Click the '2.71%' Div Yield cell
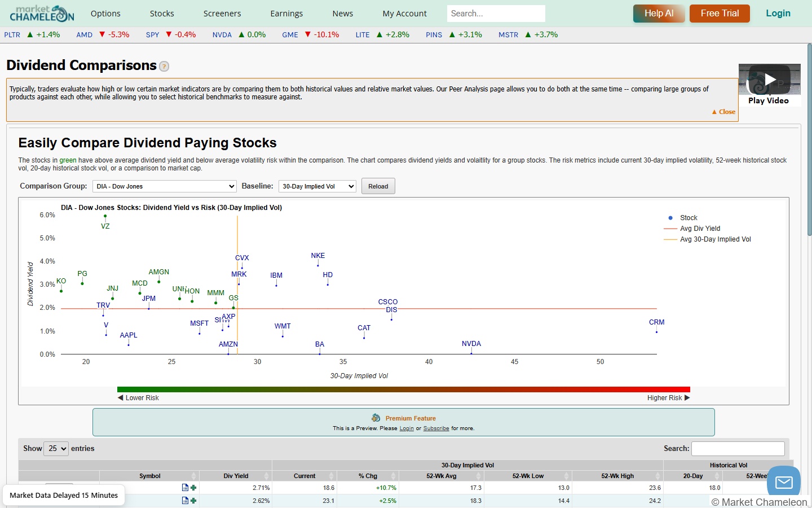The image size is (812, 508). point(236,488)
